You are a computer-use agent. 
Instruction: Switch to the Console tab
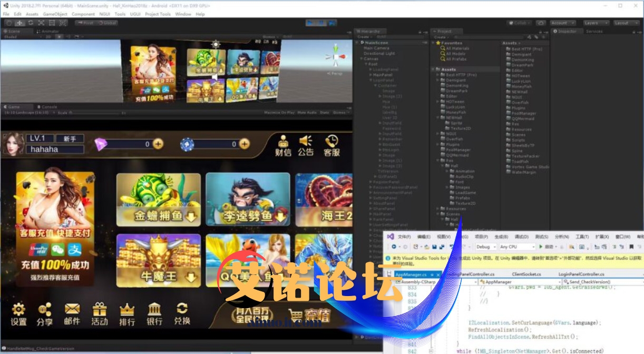pos(47,106)
